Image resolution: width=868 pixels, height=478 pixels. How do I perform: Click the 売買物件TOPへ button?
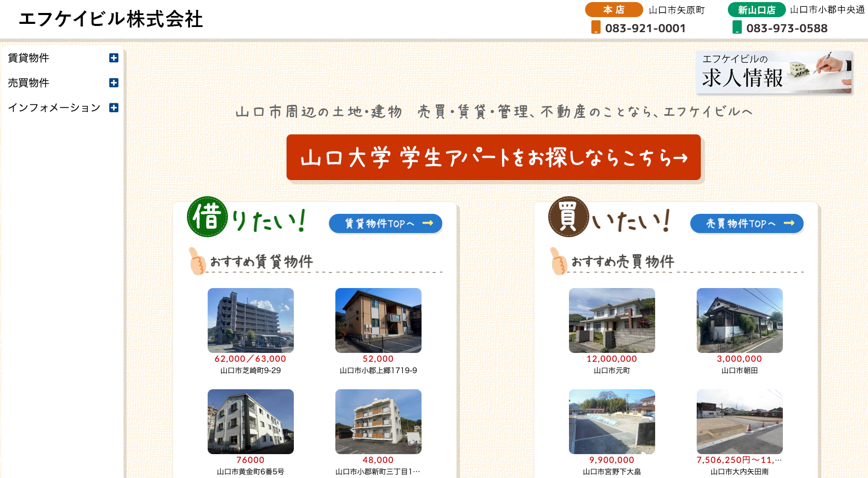747,224
